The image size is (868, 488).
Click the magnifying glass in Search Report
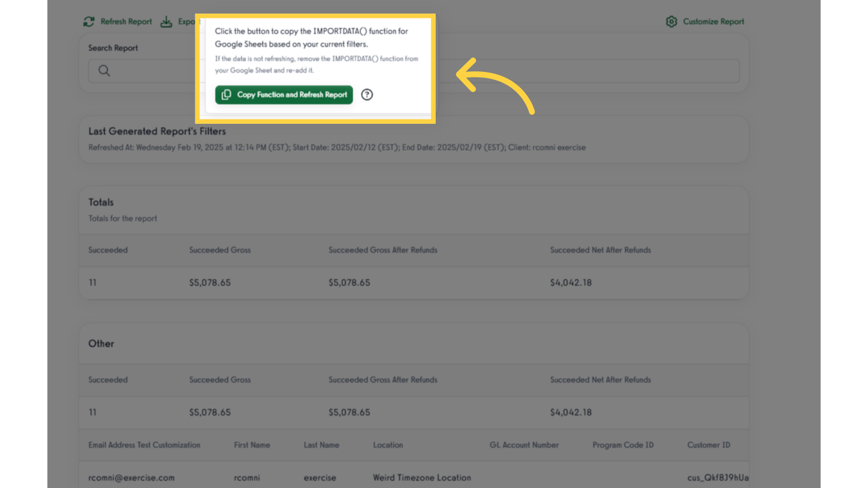[104, 71]
